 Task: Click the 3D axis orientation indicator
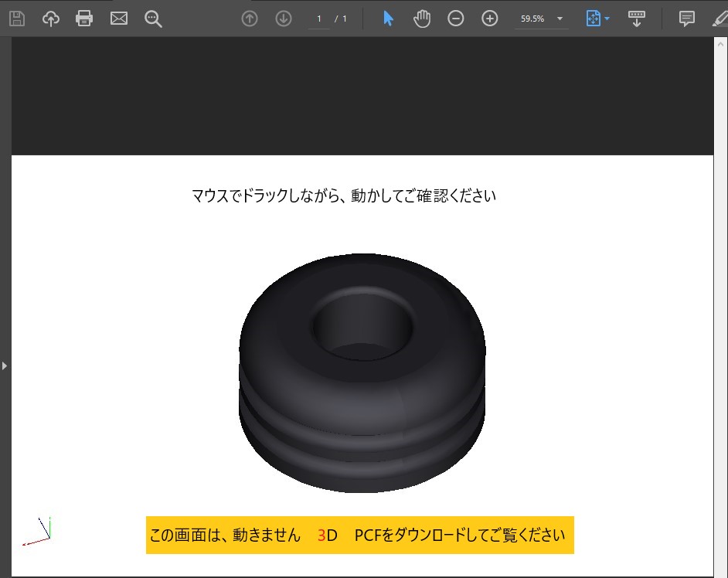pyautogui.click(x=36, y=531)
